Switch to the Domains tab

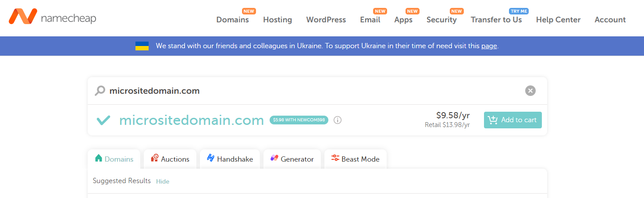tap(114, 159)
